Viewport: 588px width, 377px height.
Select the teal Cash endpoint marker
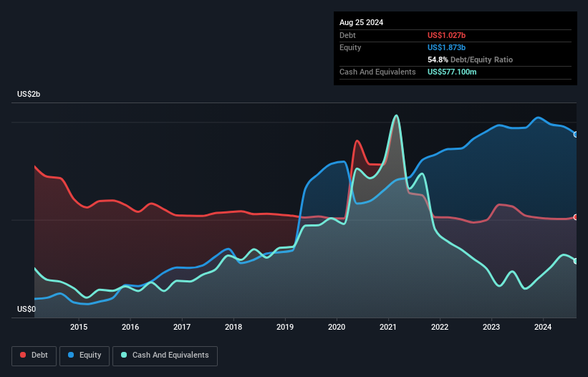pyautogui.click(x=576, y=261)
